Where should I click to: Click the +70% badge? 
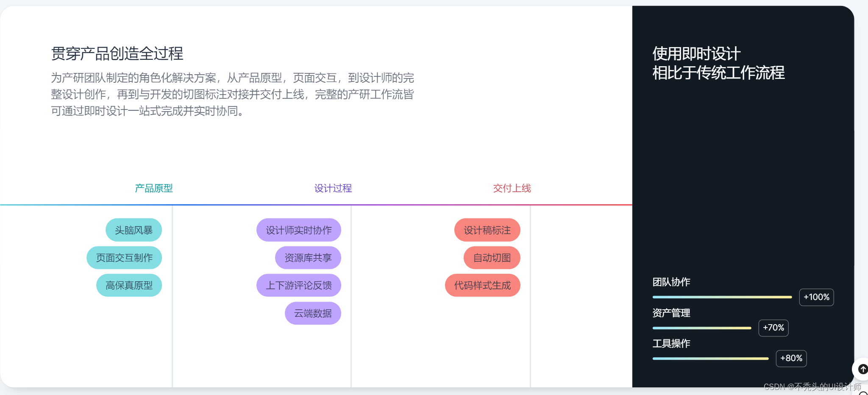tap(773, 328)
